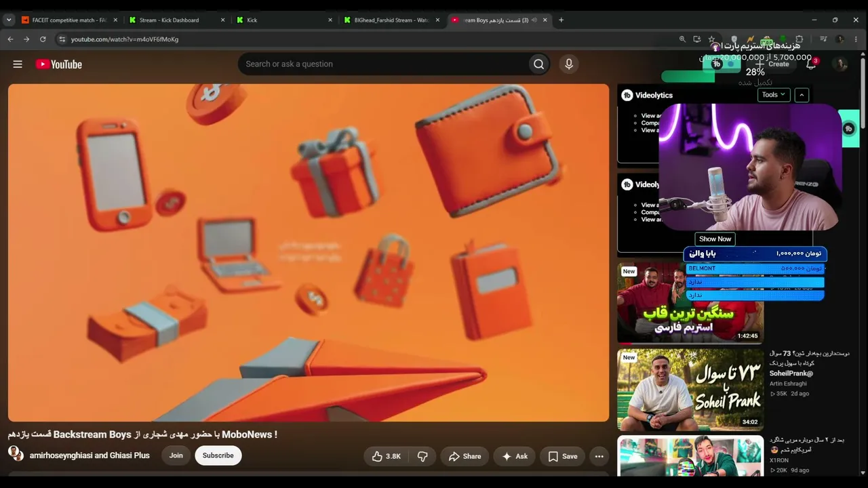Bookmark this page with the star
Image resolution: width=868 pixels, height=488 pixels.
click(711, 39)
